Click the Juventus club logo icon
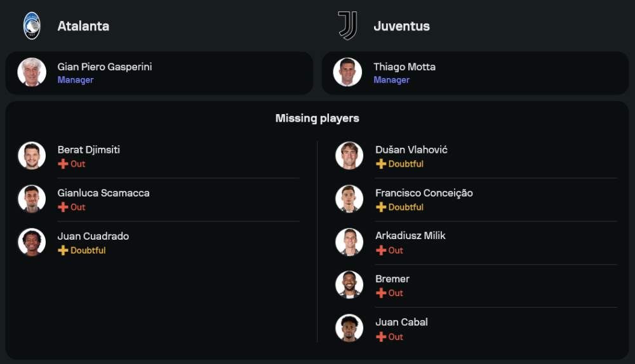Viewport: 635px width, 364px height. (x=347, y=26)
